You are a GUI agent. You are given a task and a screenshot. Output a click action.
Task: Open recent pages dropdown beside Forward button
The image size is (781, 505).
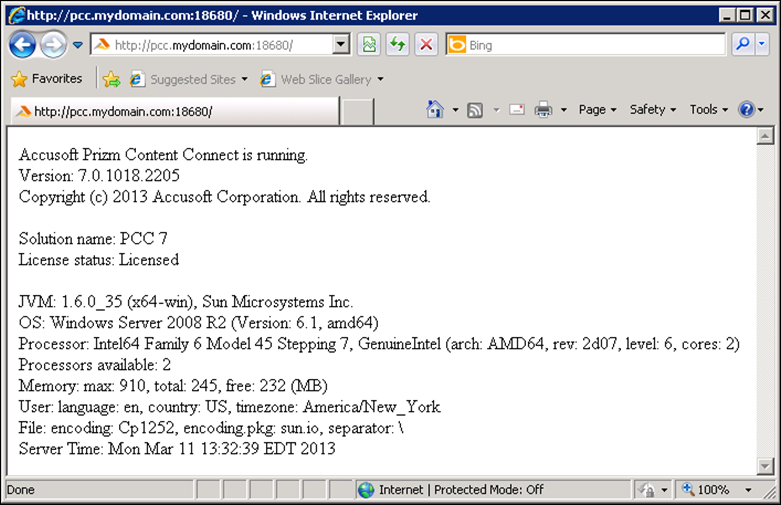[78, 45]
